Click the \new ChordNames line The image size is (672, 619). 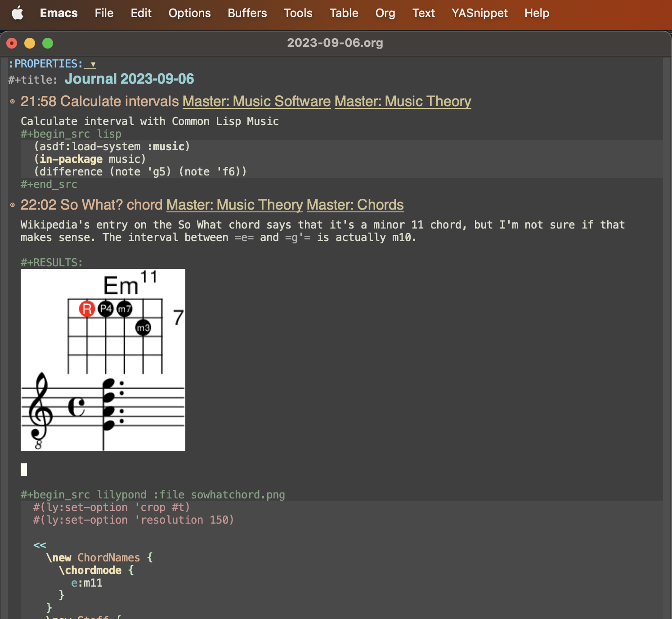click(99, 558)
